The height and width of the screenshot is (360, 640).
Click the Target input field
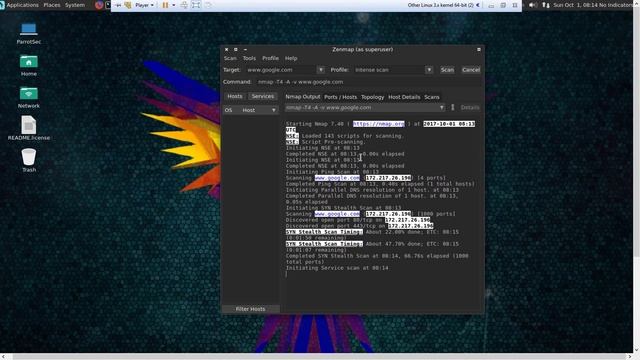pyautogui.click(x=280, y=70)
